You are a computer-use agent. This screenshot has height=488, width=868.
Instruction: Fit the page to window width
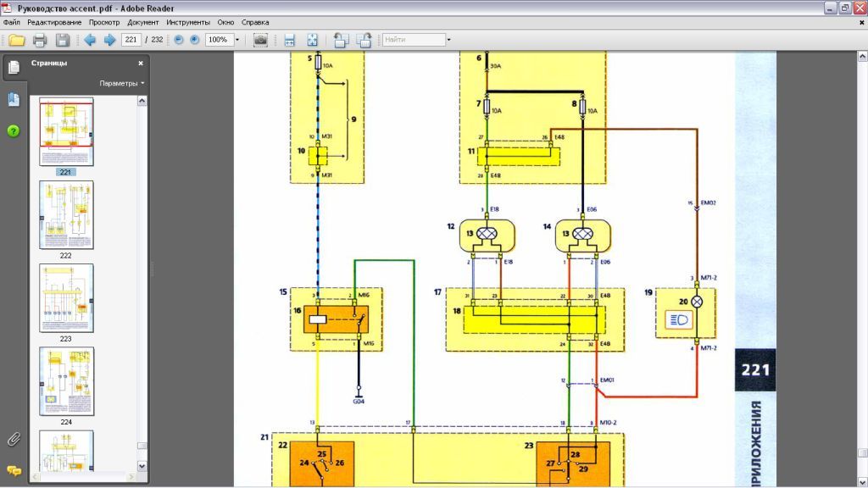pyautogui.click(x=289, y=40)
